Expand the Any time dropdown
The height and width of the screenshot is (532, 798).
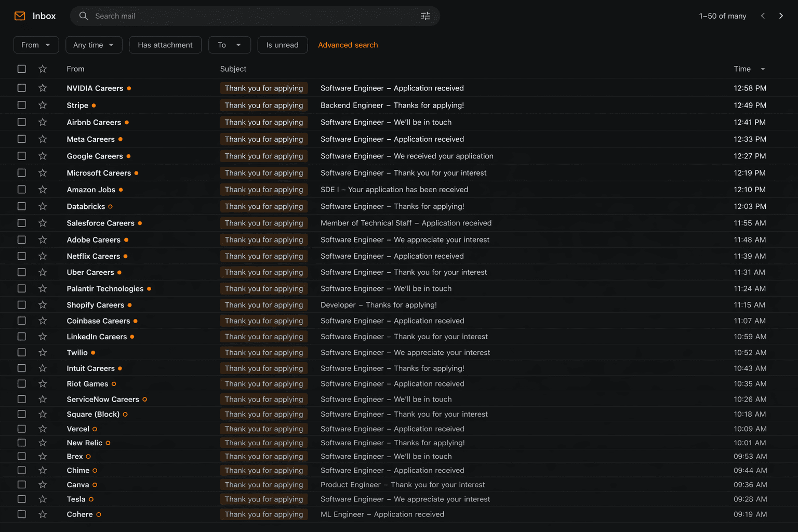94,45
